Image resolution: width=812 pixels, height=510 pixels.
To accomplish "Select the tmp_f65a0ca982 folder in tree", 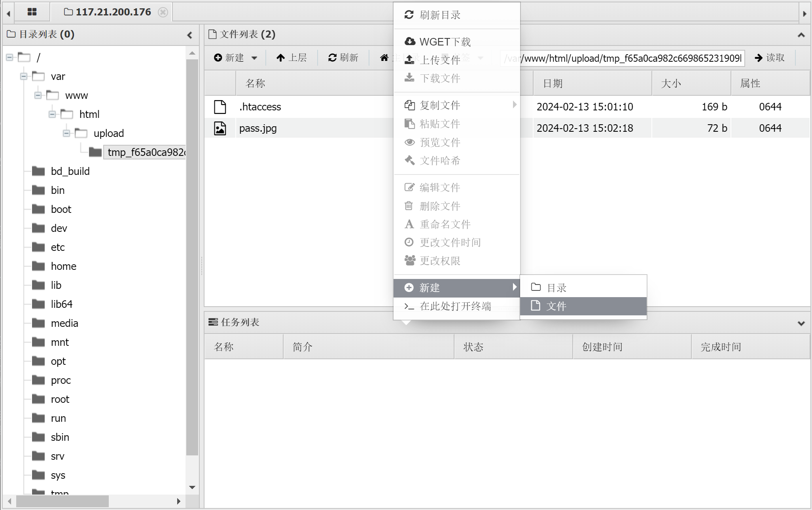I will click(145, 152).
